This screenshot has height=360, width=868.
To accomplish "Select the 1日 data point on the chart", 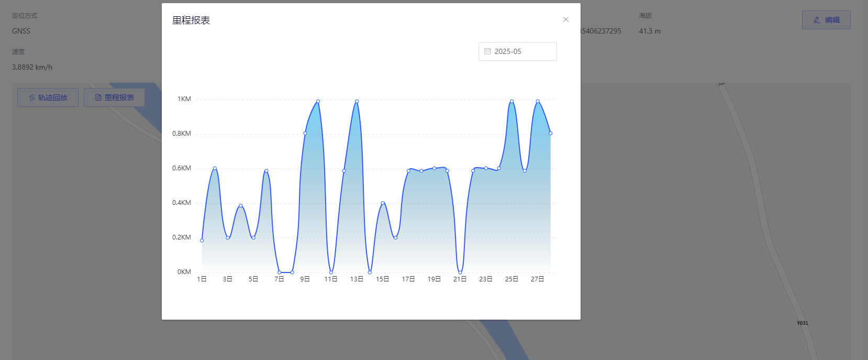I will 202,241.
